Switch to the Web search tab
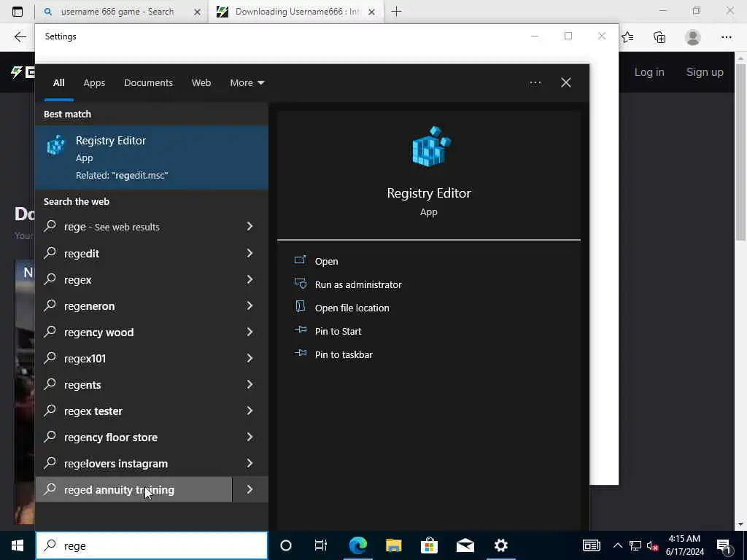 point(201,83)
